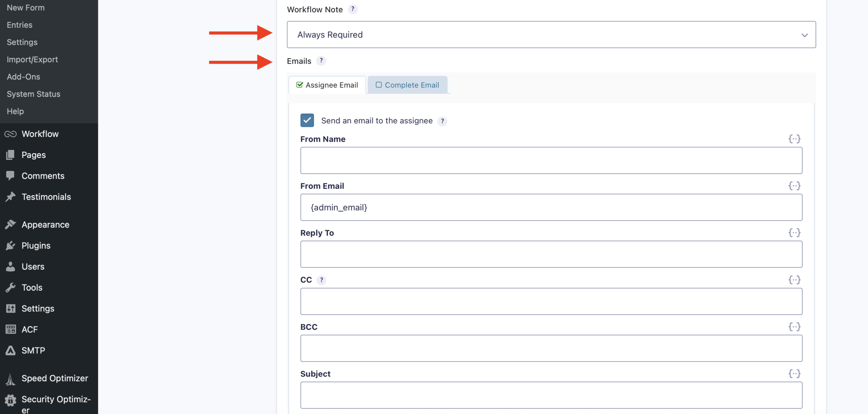Insert a merge tag into the Subject field
The width and height of the screenshot is (868, 414).
tap(795, 374)
